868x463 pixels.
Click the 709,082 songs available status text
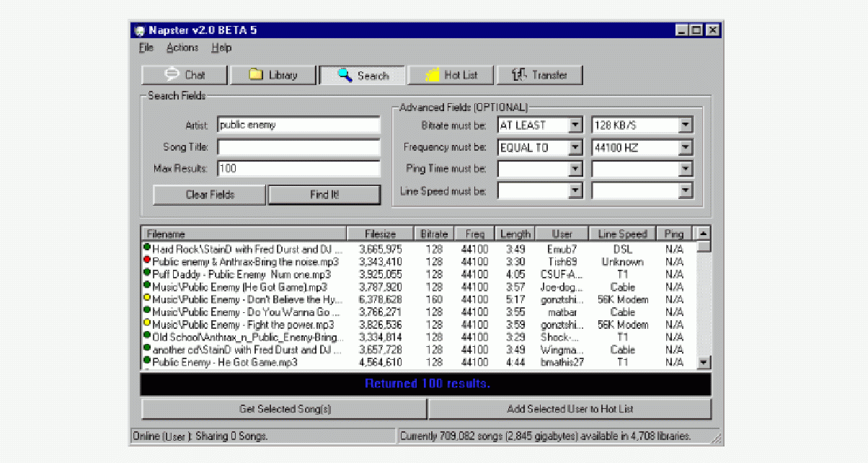546,436
